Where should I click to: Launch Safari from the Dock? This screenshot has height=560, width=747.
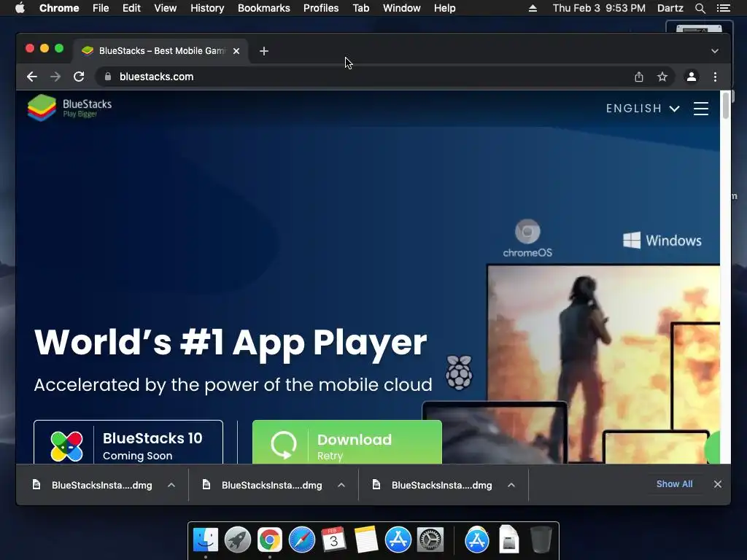coord(302,540)
